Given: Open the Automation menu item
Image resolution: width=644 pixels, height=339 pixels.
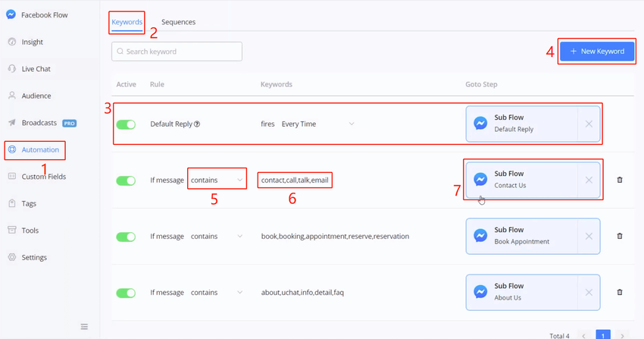Looking at the screenshot, I should pos(39,149).
